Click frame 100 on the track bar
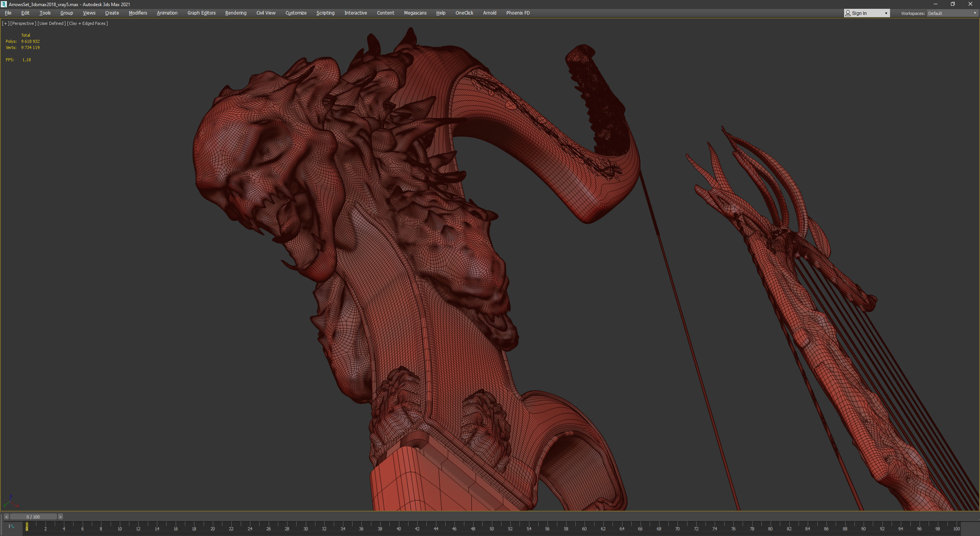The image size is (980, 536). [x=956, y=528]
